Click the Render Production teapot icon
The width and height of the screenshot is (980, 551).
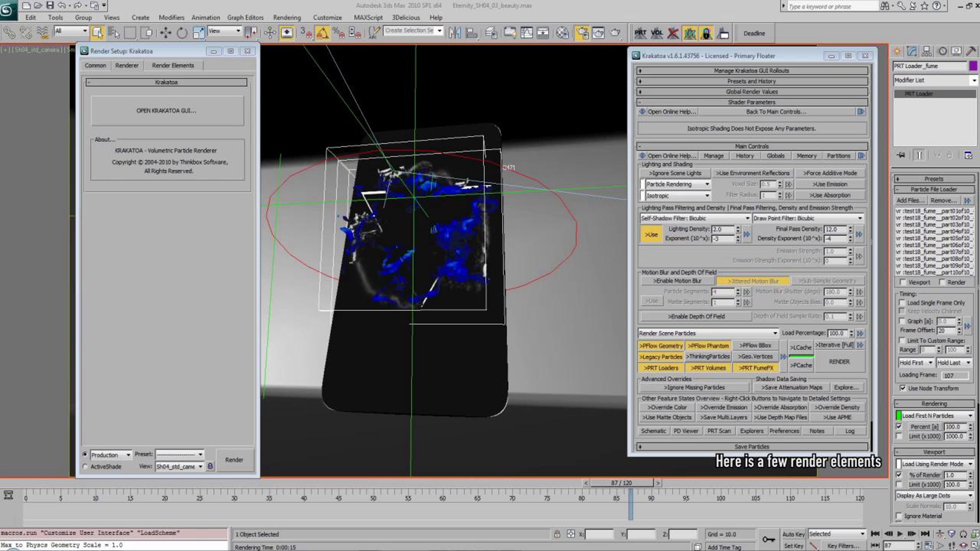point(615,33)
